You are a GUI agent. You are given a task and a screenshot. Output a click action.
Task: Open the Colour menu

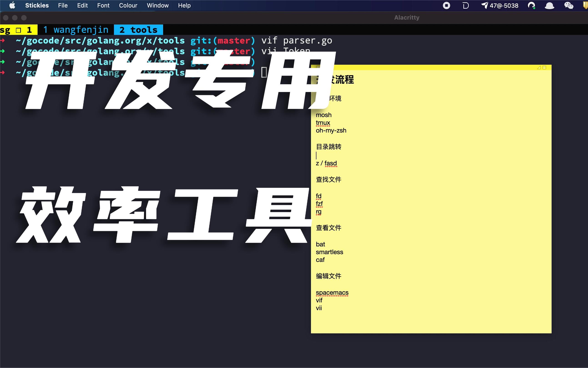[x=128, y=5]
